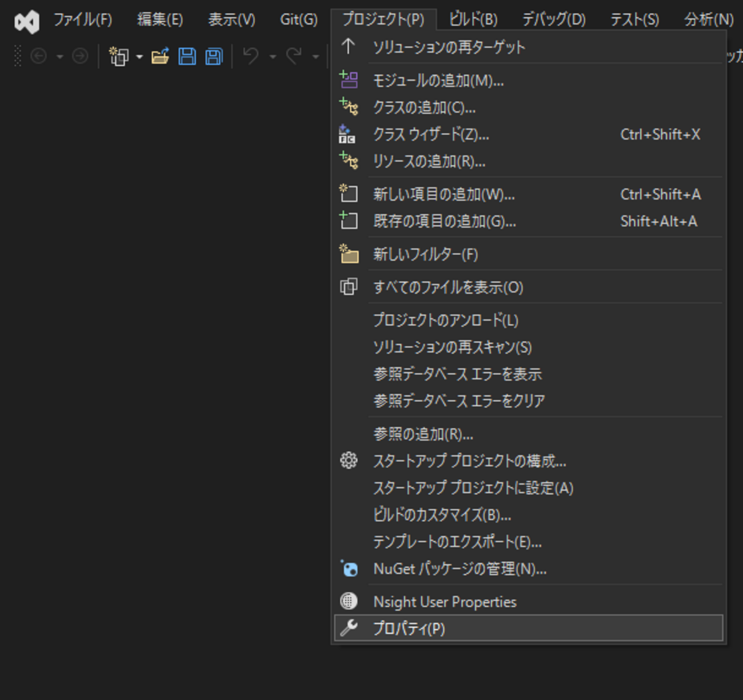Open the 分析(N) menu

(x=709, y=20)
